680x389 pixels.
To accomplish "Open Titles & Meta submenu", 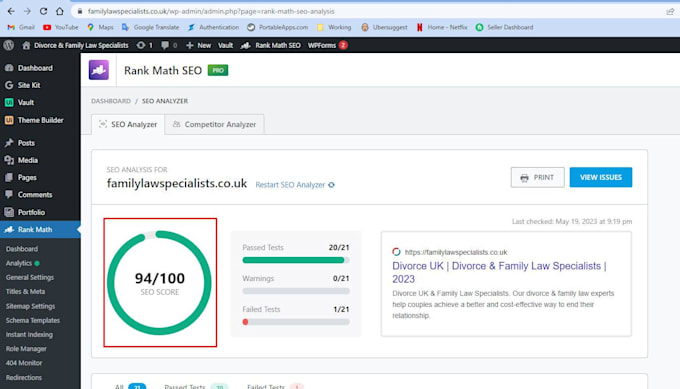I will coord(25,292).
